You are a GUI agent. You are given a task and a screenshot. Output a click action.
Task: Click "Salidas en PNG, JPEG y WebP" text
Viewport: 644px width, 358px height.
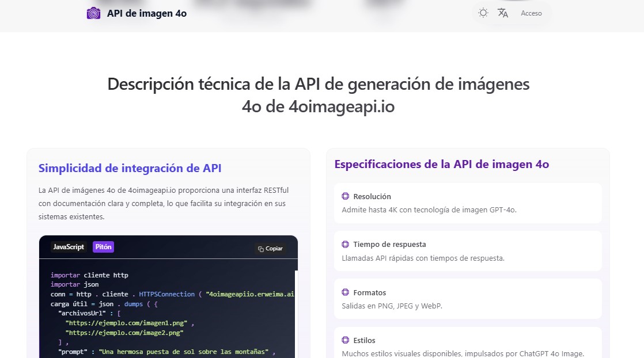(x=392, y=306)
